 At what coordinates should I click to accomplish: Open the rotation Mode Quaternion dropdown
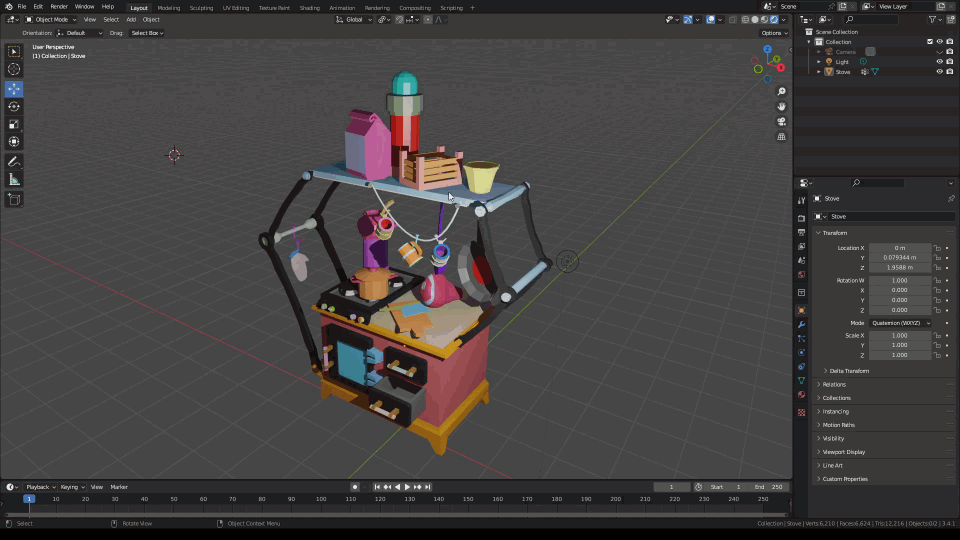point(899,323)
